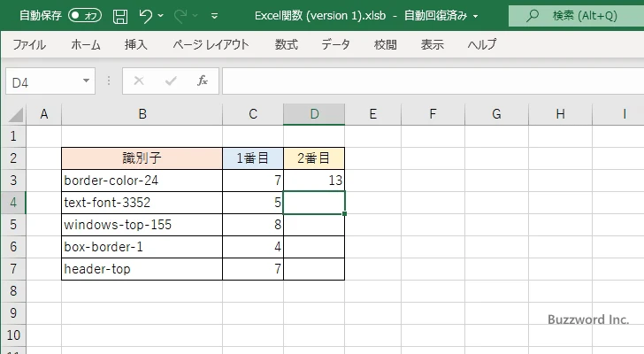The width and height of the screenshot is (644, 354).
Task: Click the Save floppy disk icon
Action: coord(120,16)
